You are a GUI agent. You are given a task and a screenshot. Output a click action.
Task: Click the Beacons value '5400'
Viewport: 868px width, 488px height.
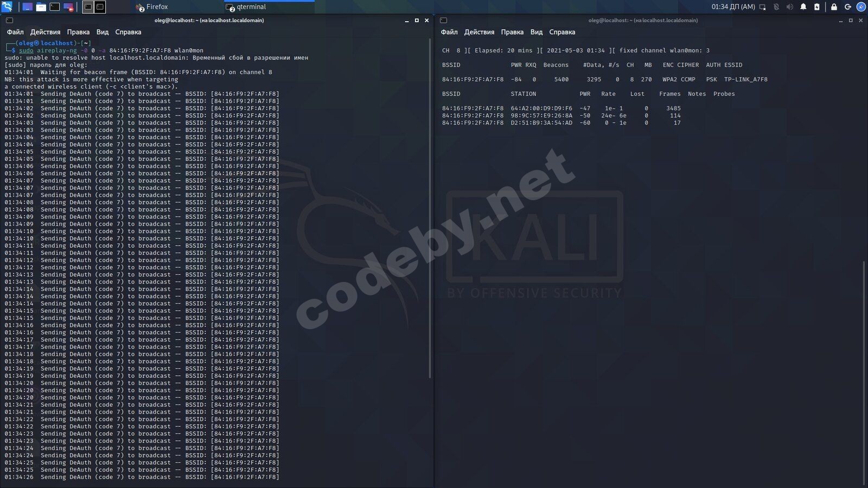click(x=561, y=79)
